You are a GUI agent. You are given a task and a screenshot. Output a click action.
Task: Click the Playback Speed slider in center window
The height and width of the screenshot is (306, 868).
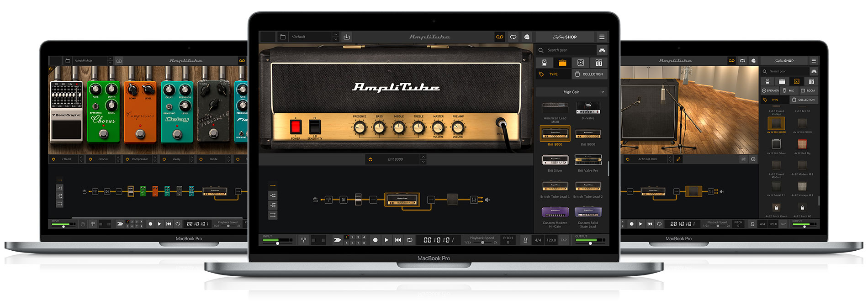pos(482,243)
